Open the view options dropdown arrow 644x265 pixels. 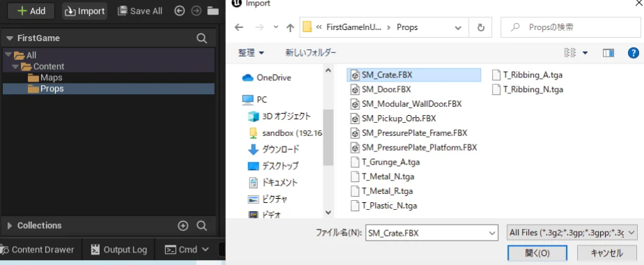[x=585, y=52]
